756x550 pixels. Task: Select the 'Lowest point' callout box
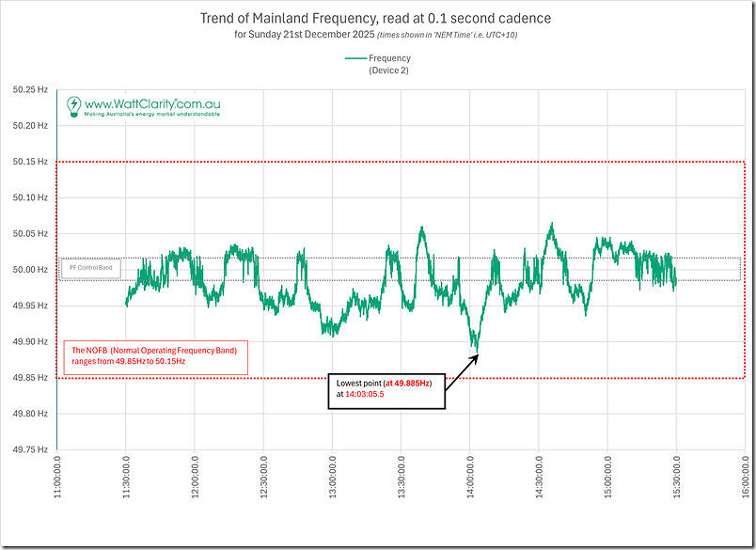pos(386,389)
